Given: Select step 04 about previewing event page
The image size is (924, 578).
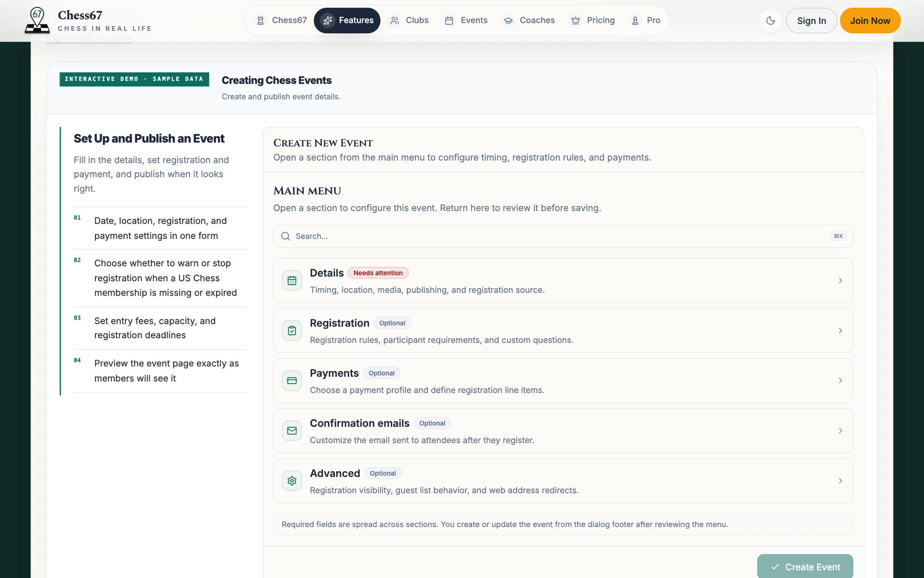Looking at the screenshot, I should [x=160, y=371].
